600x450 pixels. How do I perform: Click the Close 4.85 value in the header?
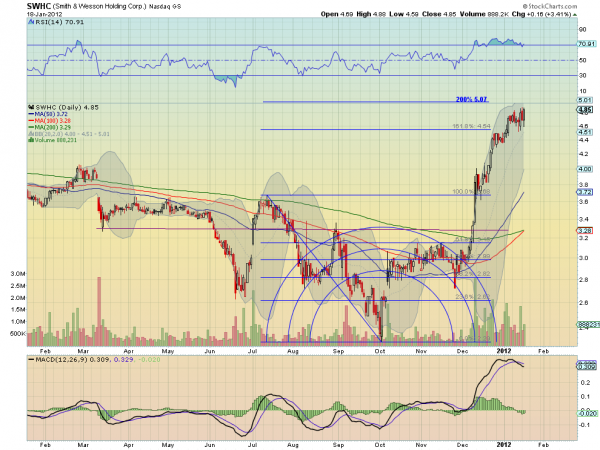pos(439,14)
